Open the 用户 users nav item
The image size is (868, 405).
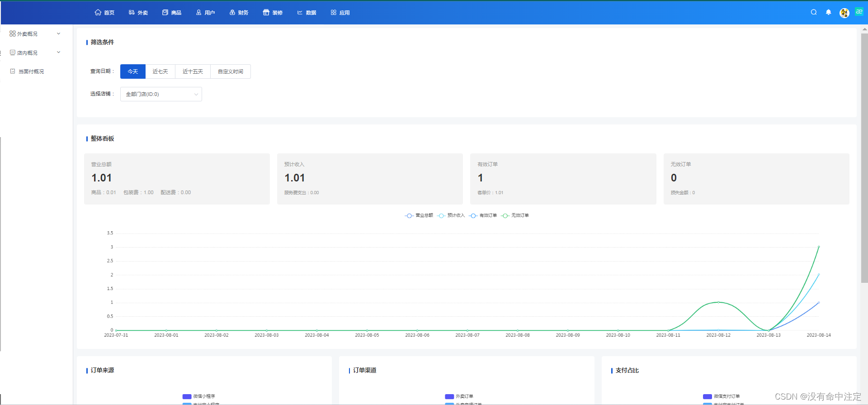(x=205, y=13)
